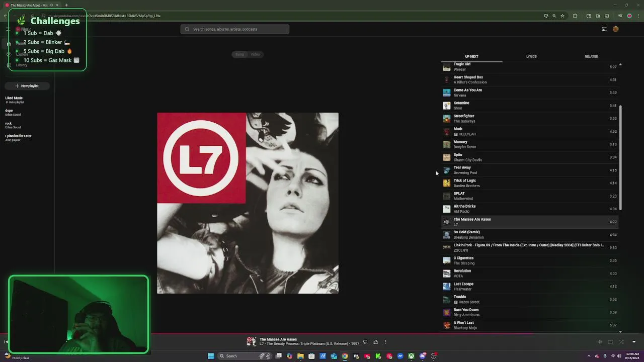Seek on the song progress bar

click(322, 334)
